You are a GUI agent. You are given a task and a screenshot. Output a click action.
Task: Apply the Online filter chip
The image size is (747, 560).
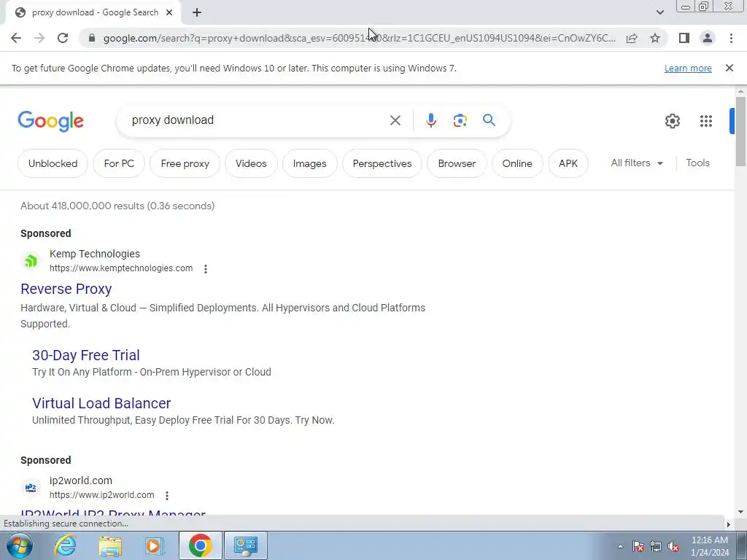pyautogui.click(x=517, y=163)
